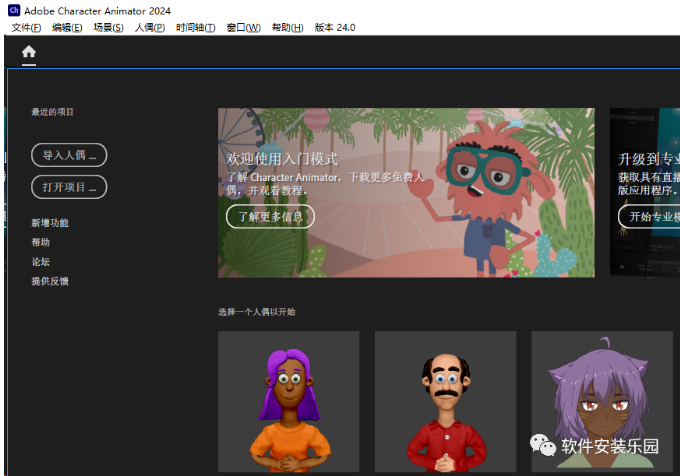Click the 升级到专业 banner card
The width and height of the screenshot is (680, 476).
click(x=645, y=193)
